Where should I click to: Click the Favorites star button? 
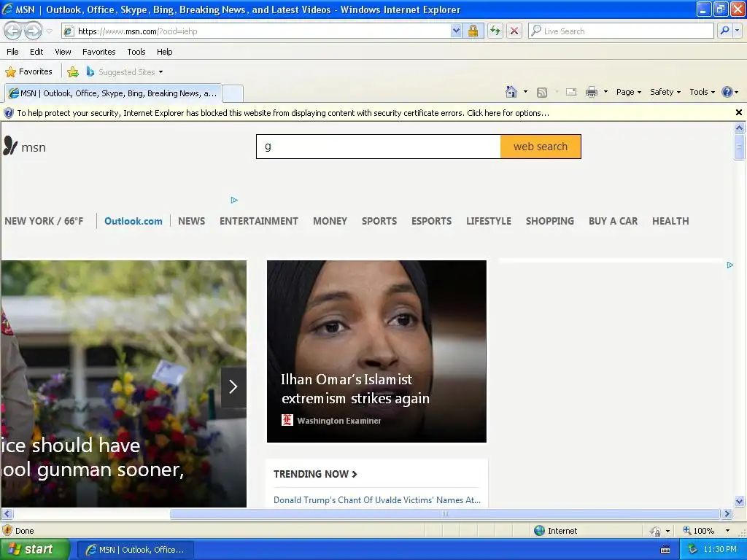28,72
